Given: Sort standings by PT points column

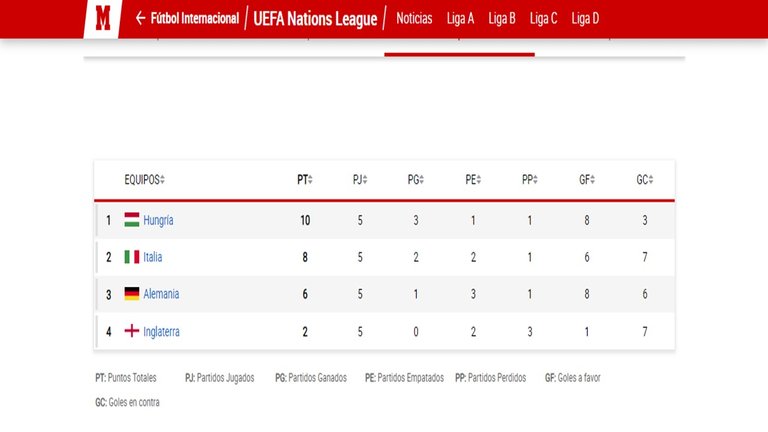Looking at the screenshot, I should coord(305,180).
